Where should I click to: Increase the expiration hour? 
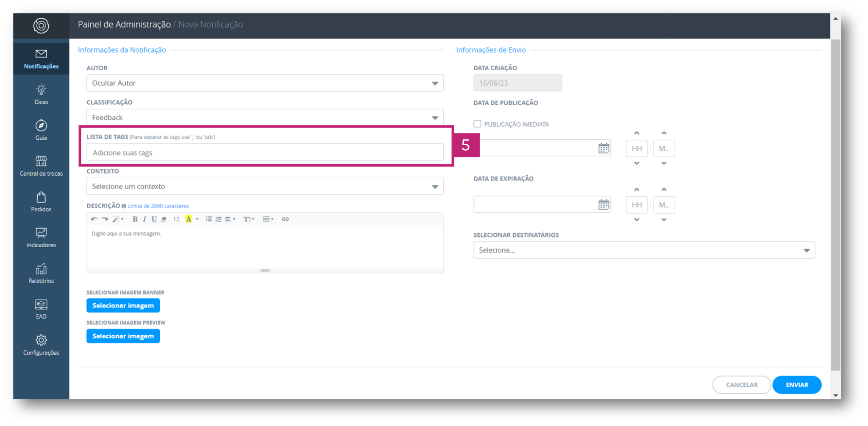tap(637, 189)
